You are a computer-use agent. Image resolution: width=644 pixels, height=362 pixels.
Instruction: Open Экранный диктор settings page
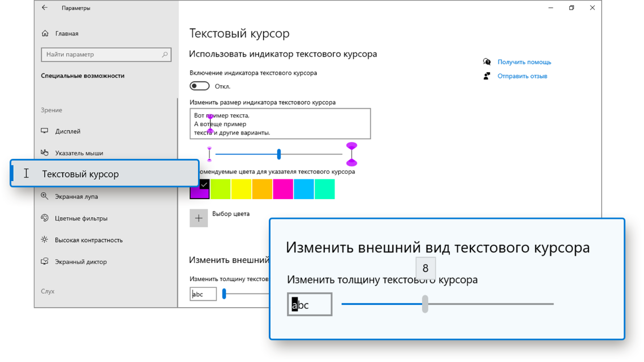click(81, 262)
